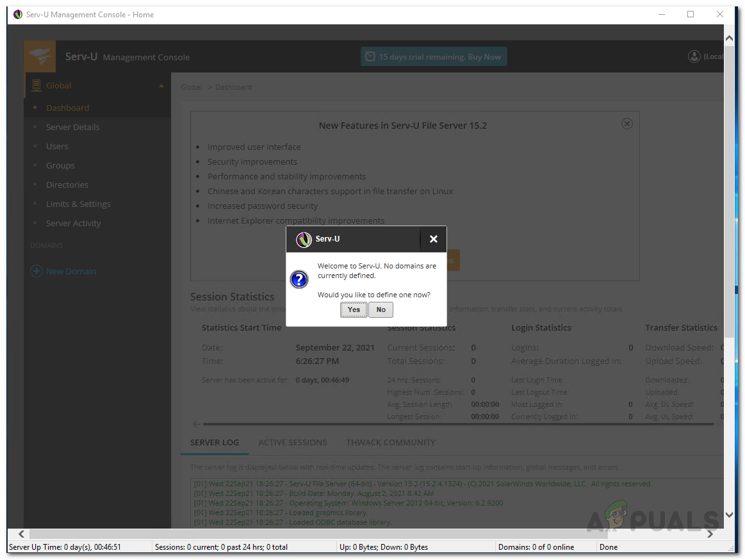Screen dimensions: 745x560
Task: Click the question mark icon in dialog
Action: click(299, 279)
